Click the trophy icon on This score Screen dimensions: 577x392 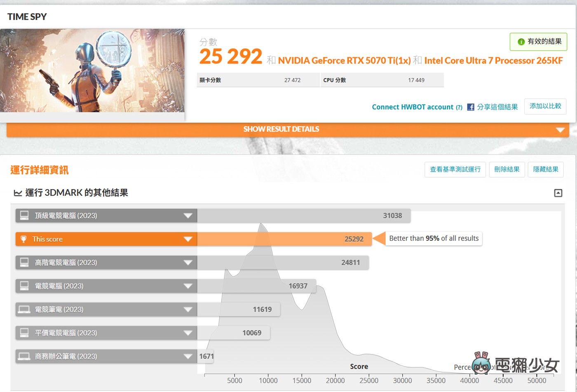23,239
